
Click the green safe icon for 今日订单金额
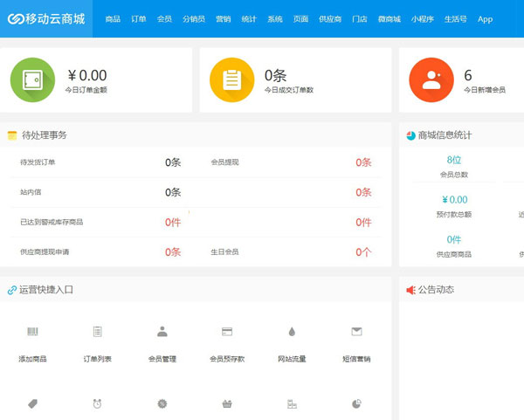32,79
